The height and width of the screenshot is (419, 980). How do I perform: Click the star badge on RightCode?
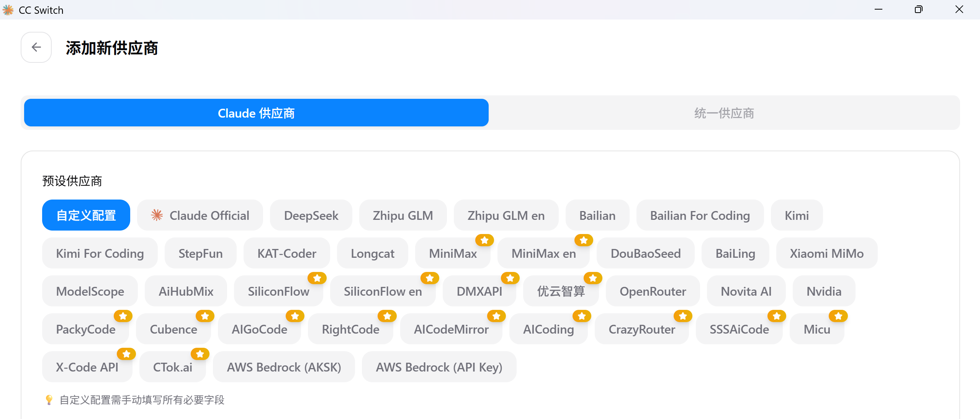pos(387,316)
